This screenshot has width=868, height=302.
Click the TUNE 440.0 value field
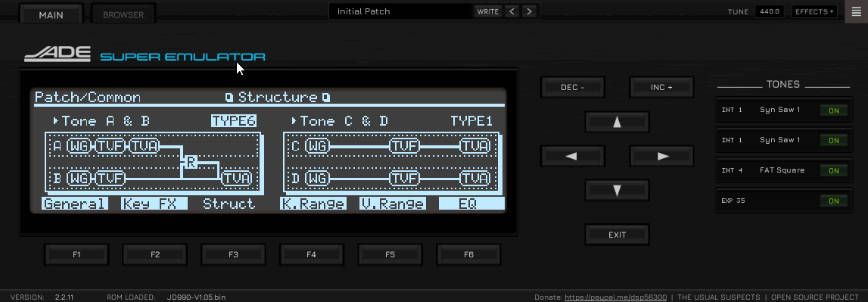[770, 11]
